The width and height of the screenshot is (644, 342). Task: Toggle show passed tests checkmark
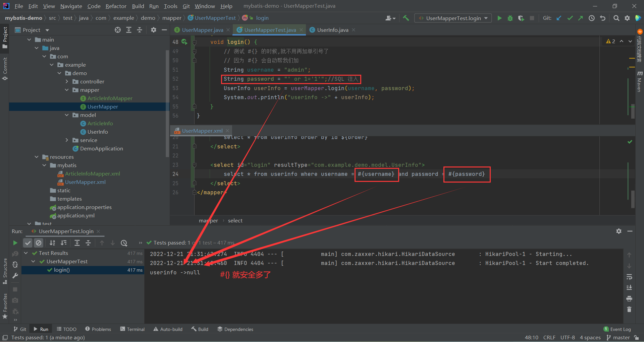click(28, 243)
